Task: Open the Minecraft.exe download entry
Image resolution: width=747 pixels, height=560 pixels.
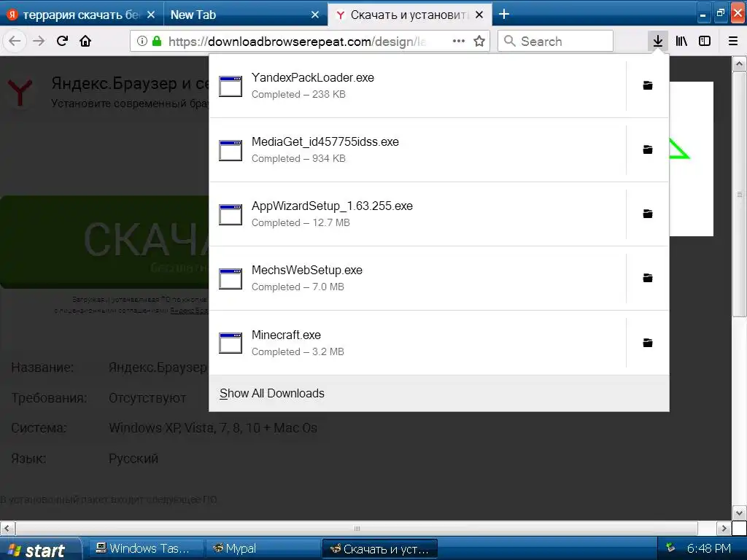Action: tap(417, 343)
